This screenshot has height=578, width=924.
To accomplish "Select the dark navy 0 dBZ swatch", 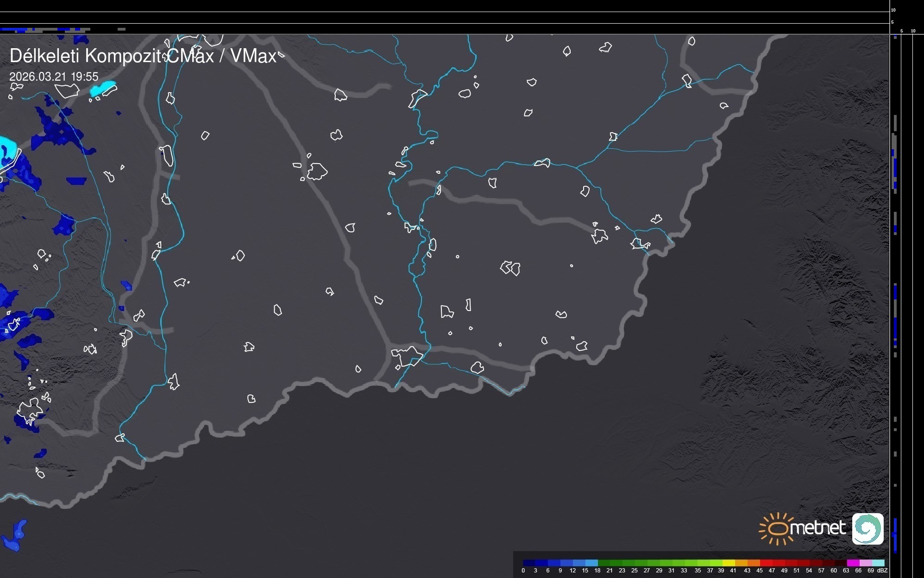I will [x=529, y=563].
